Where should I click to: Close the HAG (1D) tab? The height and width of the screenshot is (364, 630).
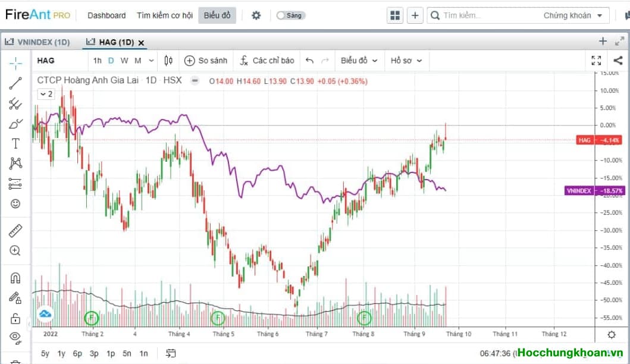pos(141,43)
